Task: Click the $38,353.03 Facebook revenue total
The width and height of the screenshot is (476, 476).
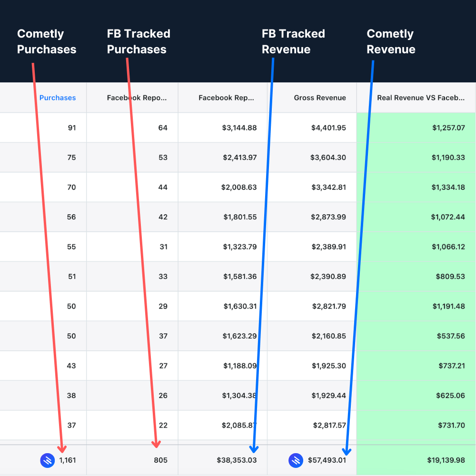Action: [237, 460]
